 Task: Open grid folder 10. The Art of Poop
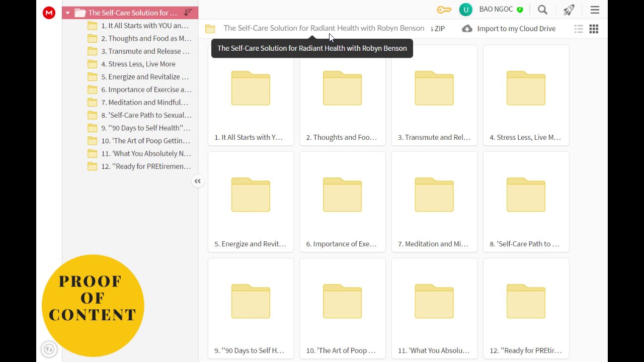pos(343,308)
